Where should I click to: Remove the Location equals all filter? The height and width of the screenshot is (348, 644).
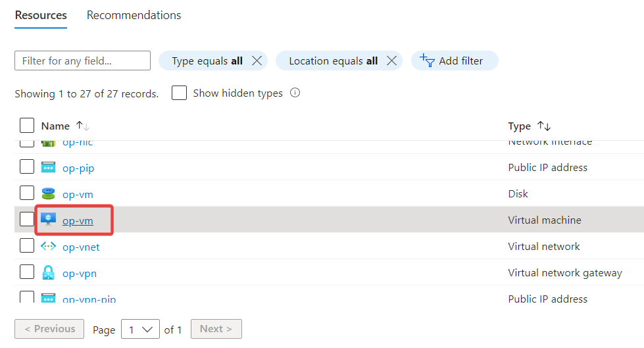tap(392, 61)
